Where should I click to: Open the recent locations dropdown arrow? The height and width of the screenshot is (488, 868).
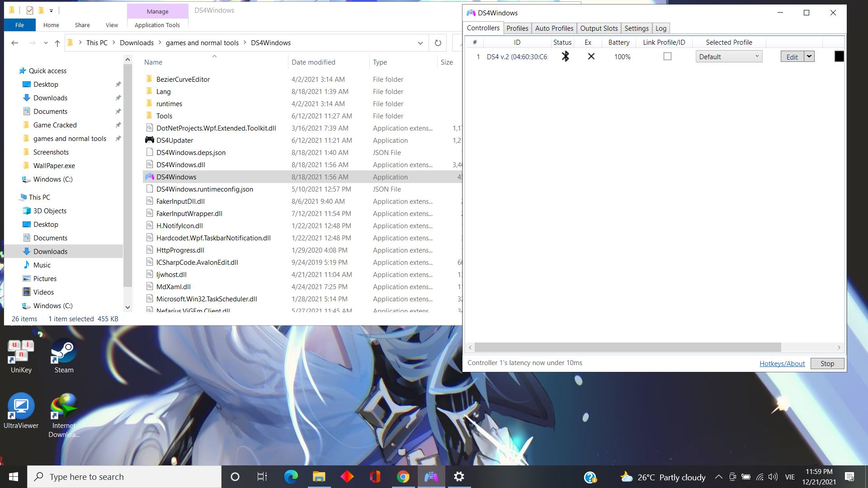46,43
